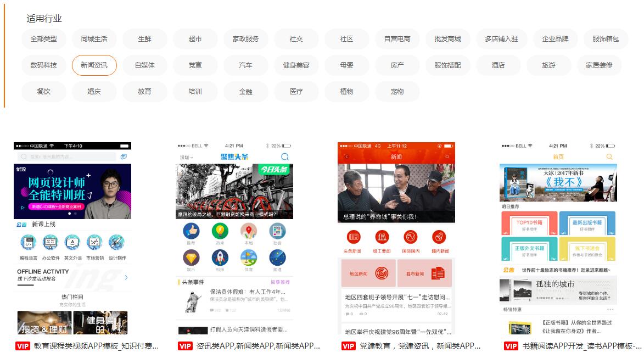Click the back arrow in 新闻 header
The width and height of the screenshot is (644, 358).
(346, 157)
